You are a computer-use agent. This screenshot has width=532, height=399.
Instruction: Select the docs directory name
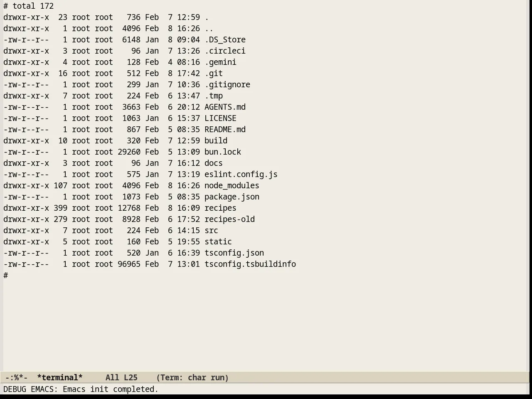click(214, 163)
